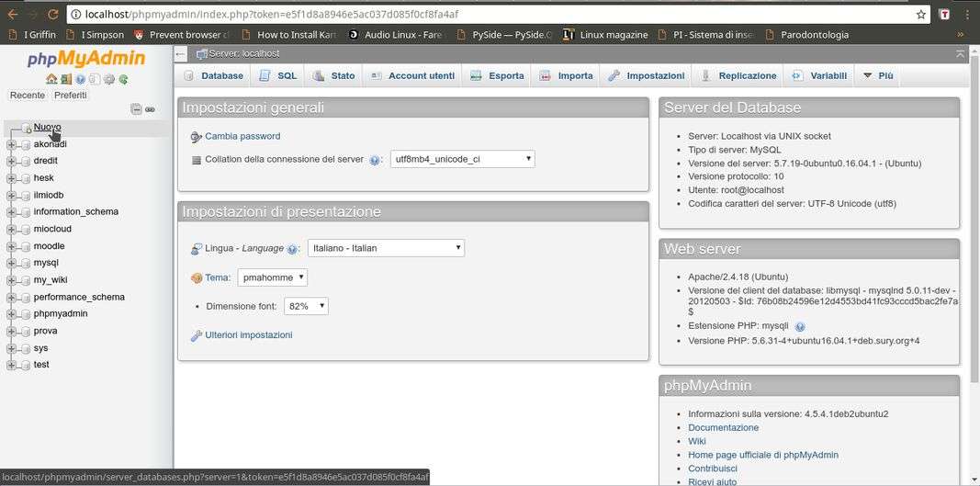Open the Ulteriori impostazioni link
Image resolution: width=980 pixels, height=486 pixels.
click(248, 335)
